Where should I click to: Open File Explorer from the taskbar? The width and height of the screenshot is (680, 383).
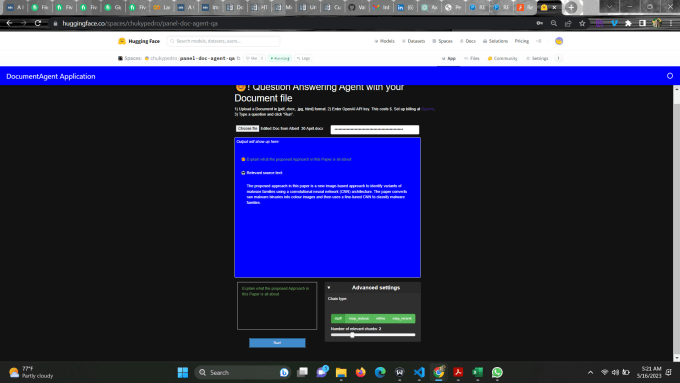[341, 372]
